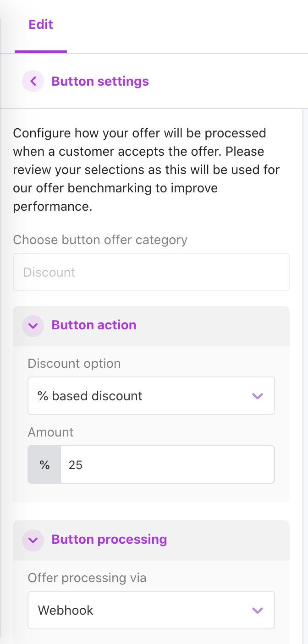The image size is (308, 644).
Task: Click the Button action section title
Action: pyautogui.click(x=93, y=325)
